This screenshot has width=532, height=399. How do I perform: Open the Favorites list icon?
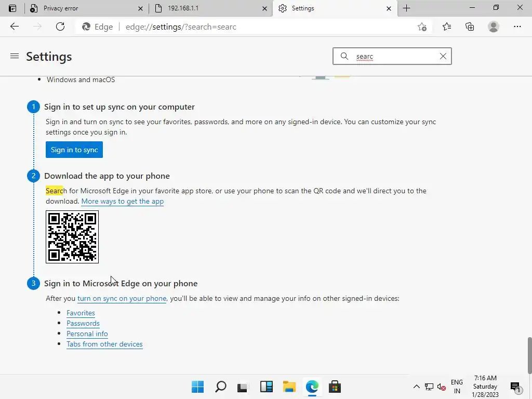[446, 27]
